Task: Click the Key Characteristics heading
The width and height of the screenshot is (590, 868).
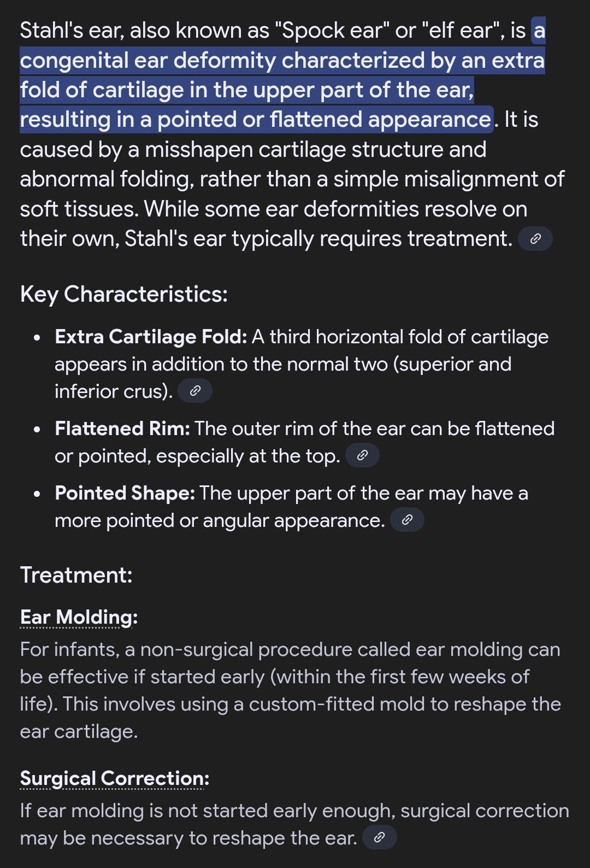Action: [x=124, y=294]
